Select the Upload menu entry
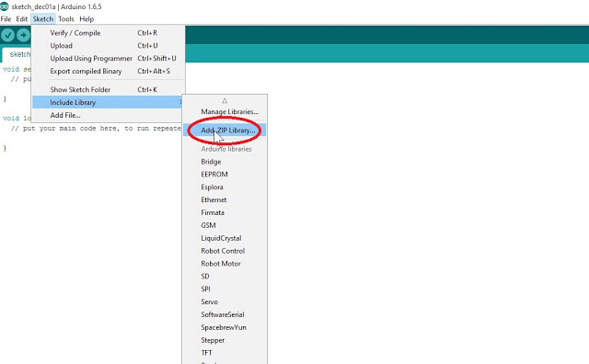Image resolution: width=589 pixels, height=364 pixels. (x=109, y=46)
